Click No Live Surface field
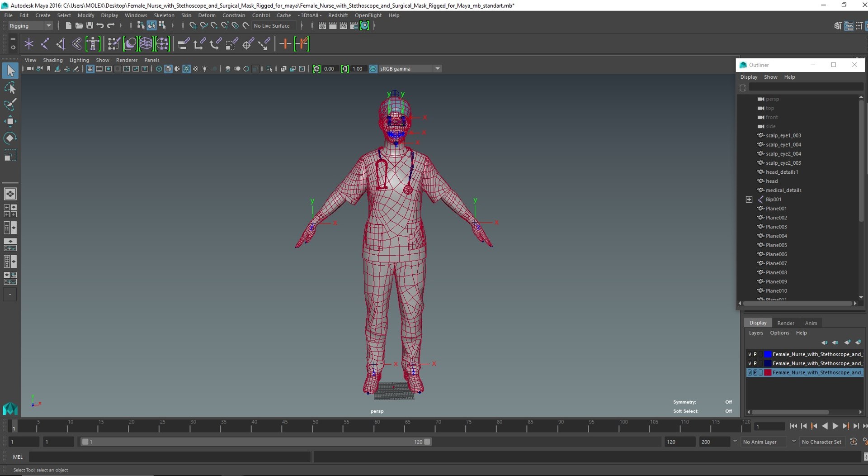 coord(274,26)
